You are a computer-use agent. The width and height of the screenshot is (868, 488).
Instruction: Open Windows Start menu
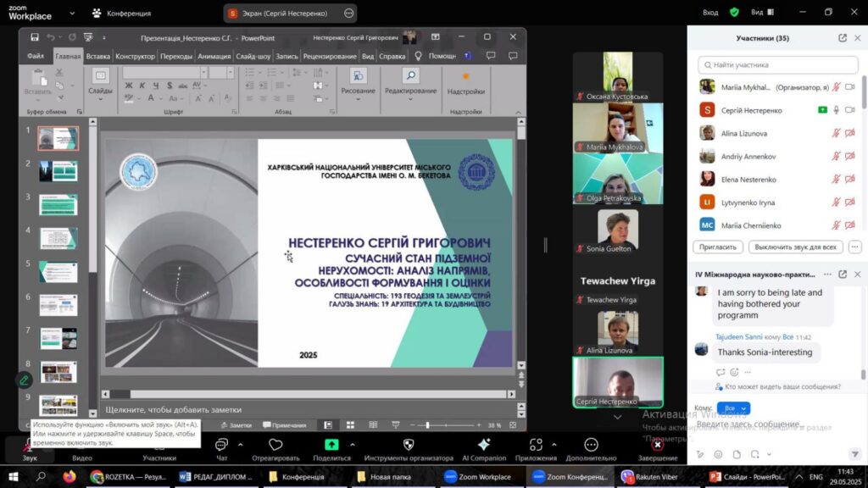click(14, 476)
